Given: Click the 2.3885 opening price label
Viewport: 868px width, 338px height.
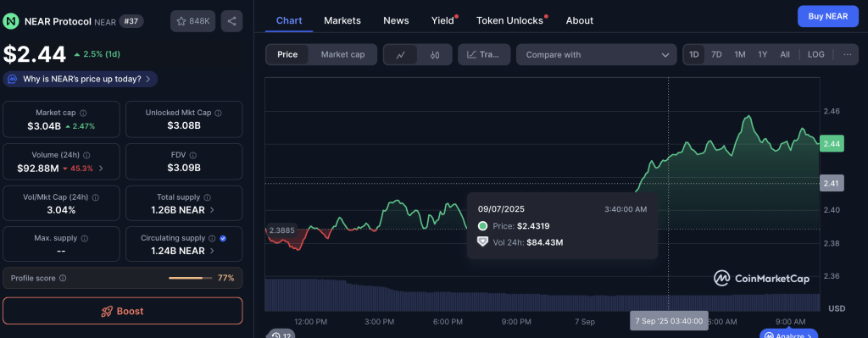Looking at the screenshot, I should pos(282,230).
